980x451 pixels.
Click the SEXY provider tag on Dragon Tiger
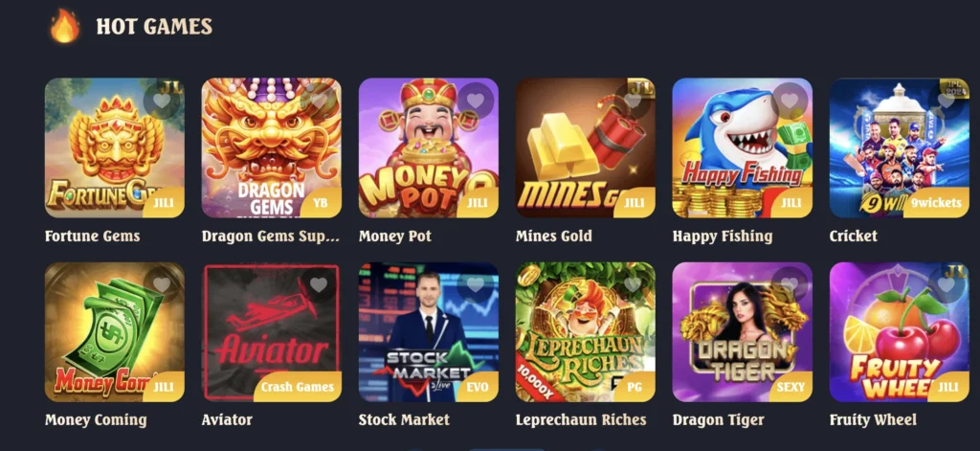(x=790, y=387)
